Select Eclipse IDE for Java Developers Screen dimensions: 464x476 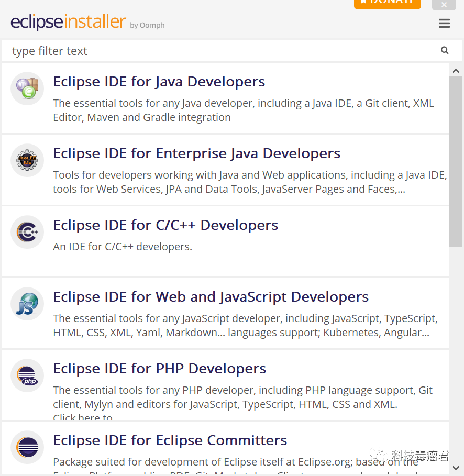coord(225,98)
